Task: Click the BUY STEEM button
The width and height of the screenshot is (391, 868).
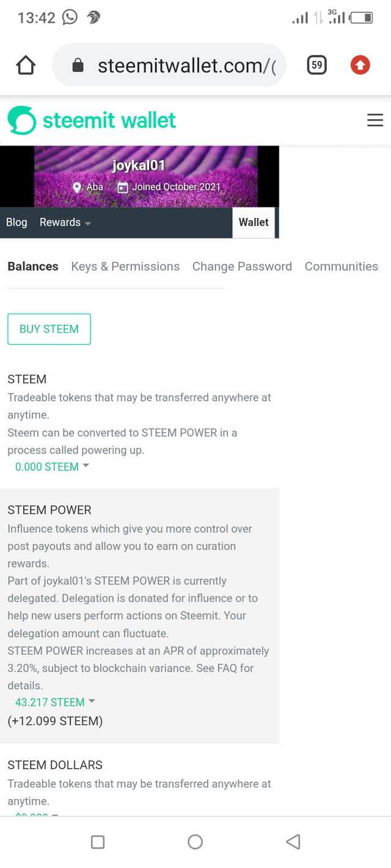Action: click(x=49, y=329)
